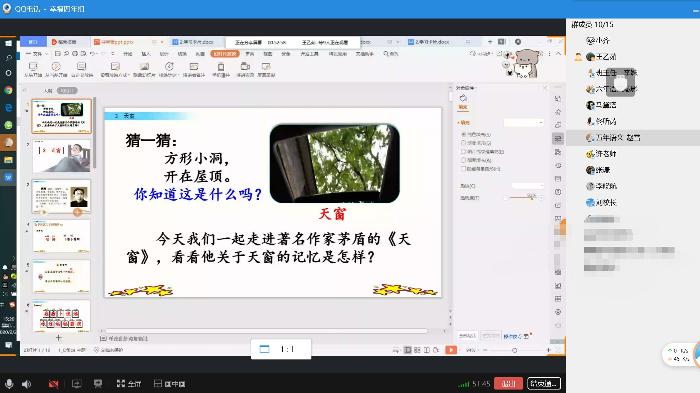Select the first fill radio option (纯色填充)

[x=463, y=134]
